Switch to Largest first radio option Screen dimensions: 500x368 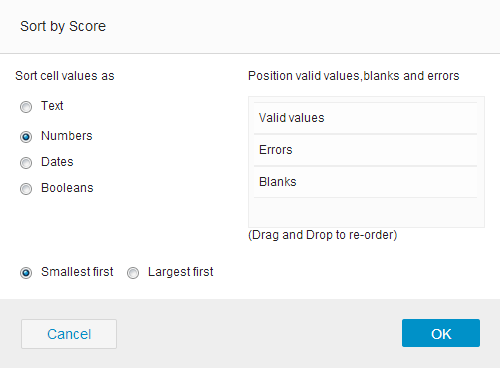[133, 273]
